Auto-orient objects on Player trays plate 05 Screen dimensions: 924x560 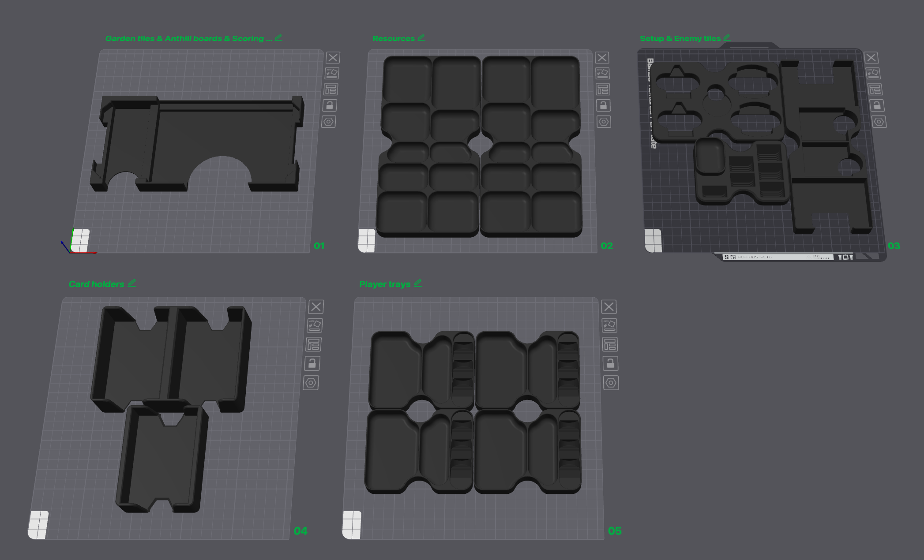tap(609, 325)
